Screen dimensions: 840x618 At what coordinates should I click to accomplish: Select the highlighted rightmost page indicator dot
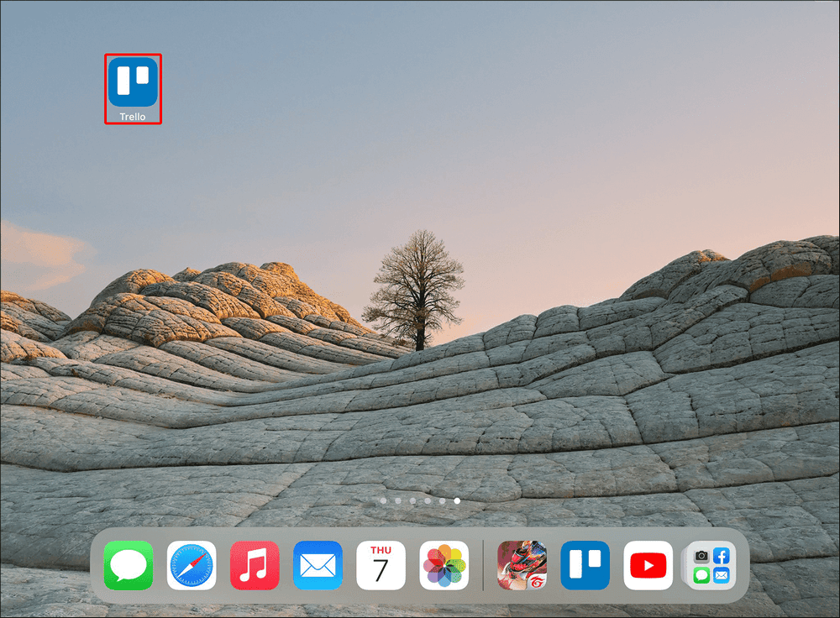(x=456, y=500)
